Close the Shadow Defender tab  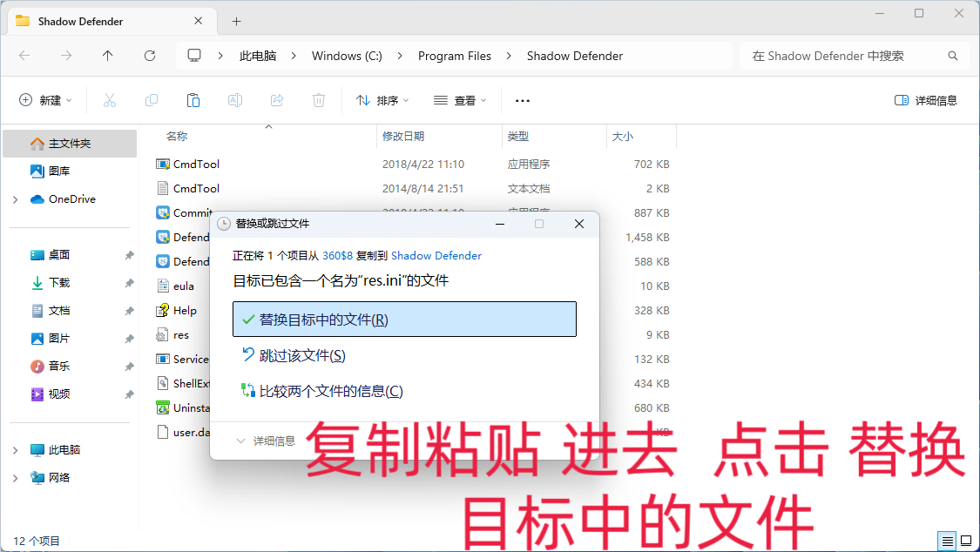pos(198,21)
